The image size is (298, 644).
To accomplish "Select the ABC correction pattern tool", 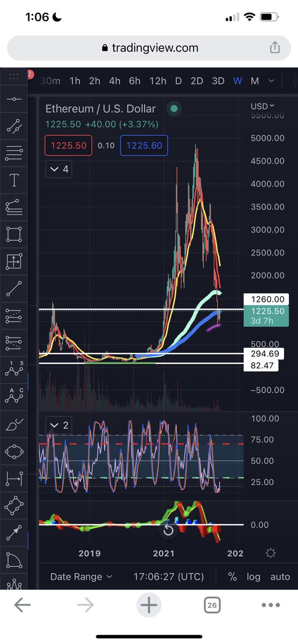I will 14,397.
